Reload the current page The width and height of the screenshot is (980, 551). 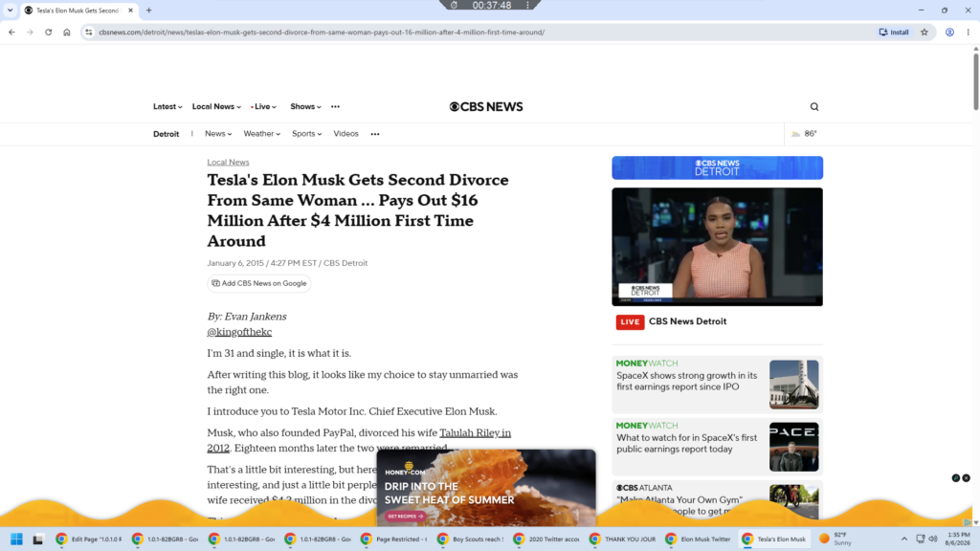click(48, 32)
